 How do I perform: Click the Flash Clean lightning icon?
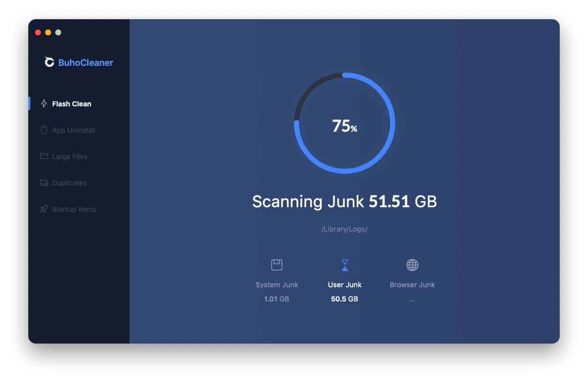coord(44,103)
